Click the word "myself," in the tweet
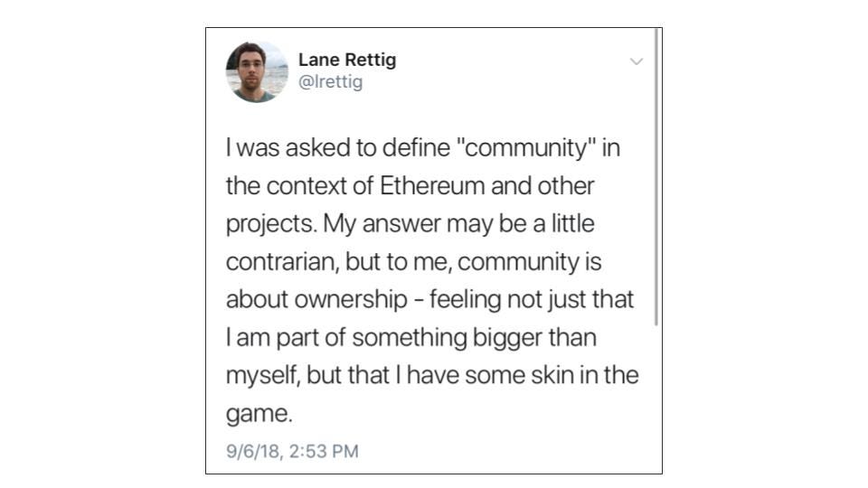This screenshot has width=868, height=488. [263, 376]
